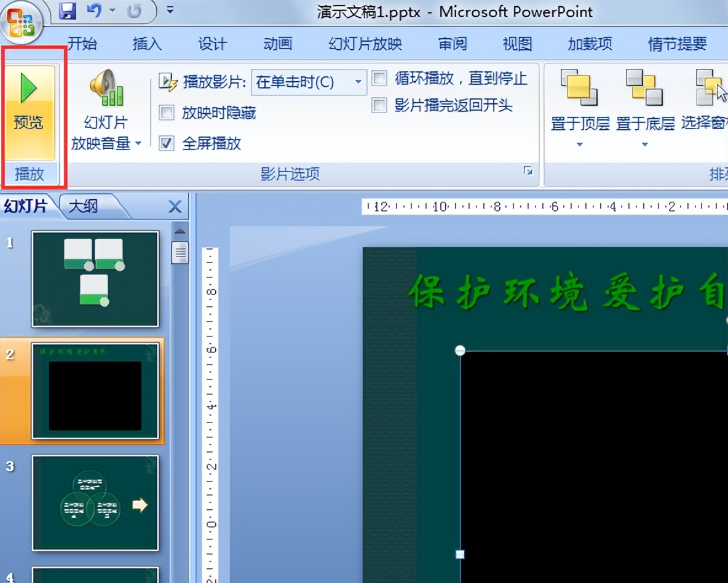Open the 动画 ribbon tab
The height and width of the screenshot is (583, 728).
(278, 44)
